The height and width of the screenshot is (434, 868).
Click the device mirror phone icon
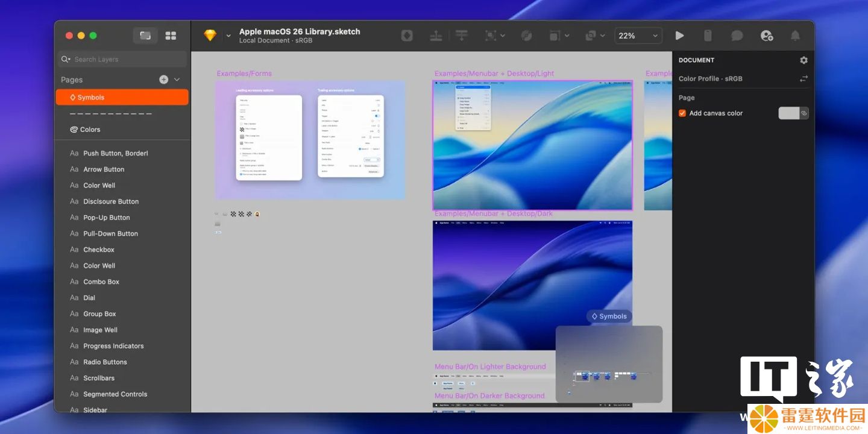[708, 36]
